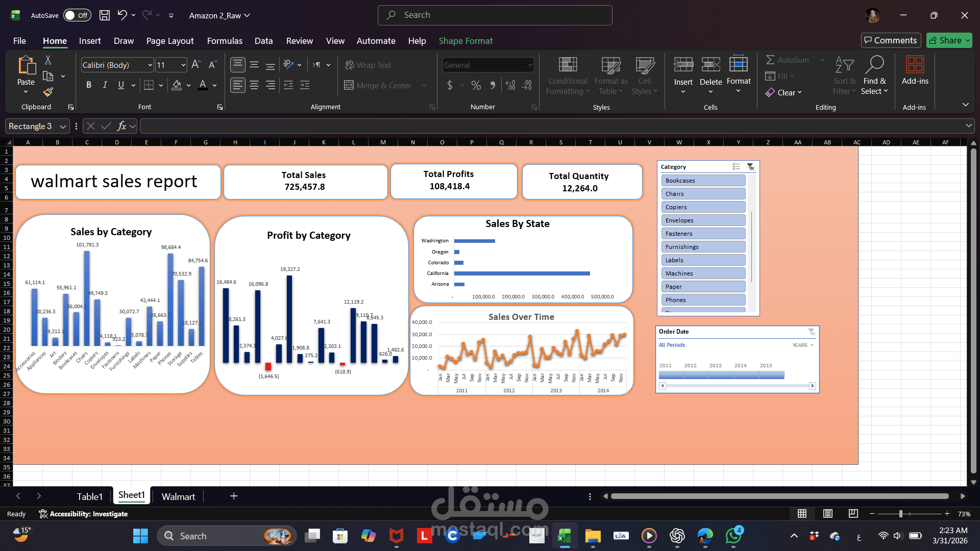Apply Bold formatting
The height and width of the screenshot is (551, 980).
tap(89, 85)
